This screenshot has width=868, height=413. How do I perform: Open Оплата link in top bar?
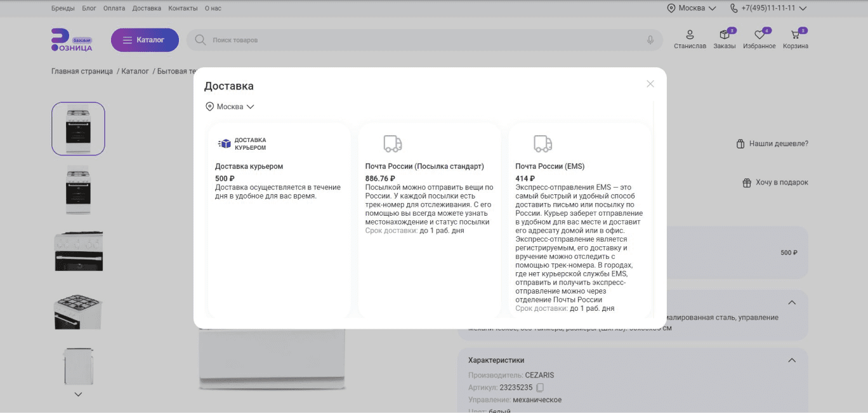coord(114,8)
